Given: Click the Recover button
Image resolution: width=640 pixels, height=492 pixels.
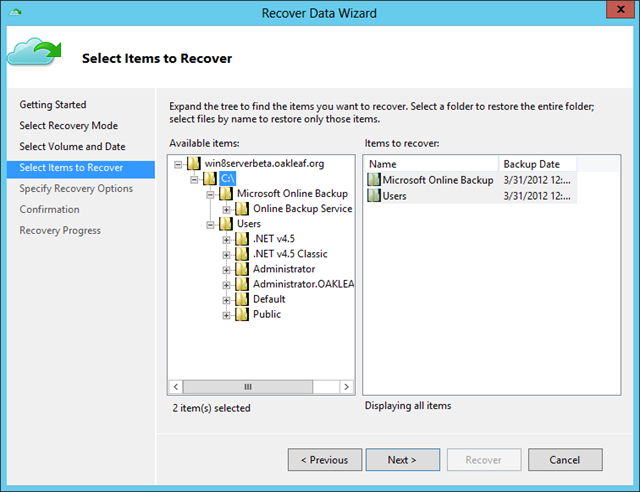Looking at the screenshot, I should click(x=484, y=460).
